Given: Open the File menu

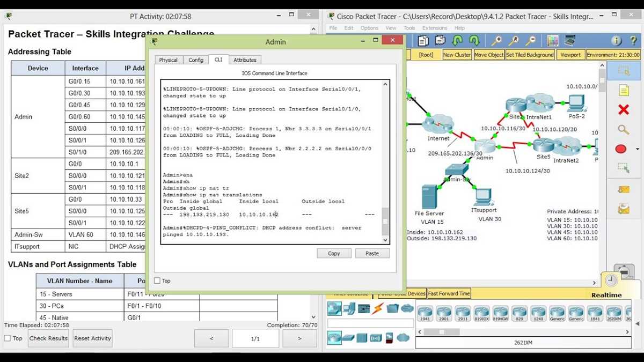Looking at the screenshot, I should [x=333, y=28].
